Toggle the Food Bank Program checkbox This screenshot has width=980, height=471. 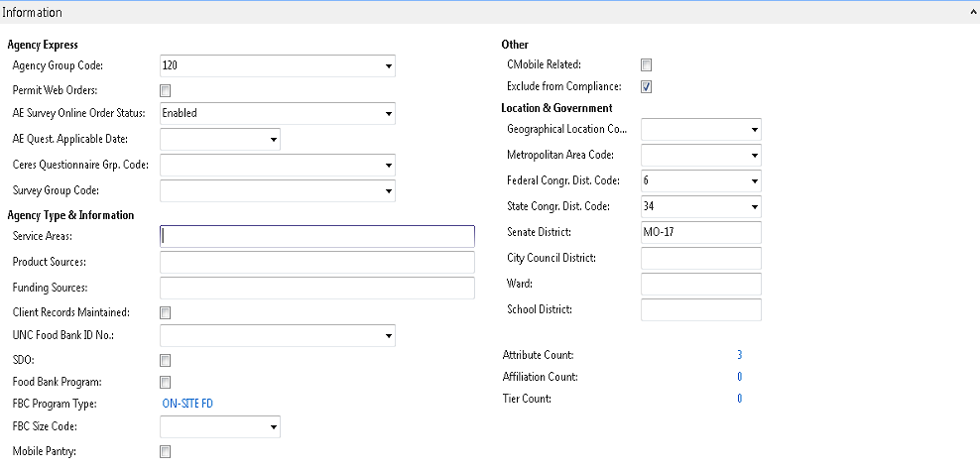pyautogui.click(x=166, y=383)
